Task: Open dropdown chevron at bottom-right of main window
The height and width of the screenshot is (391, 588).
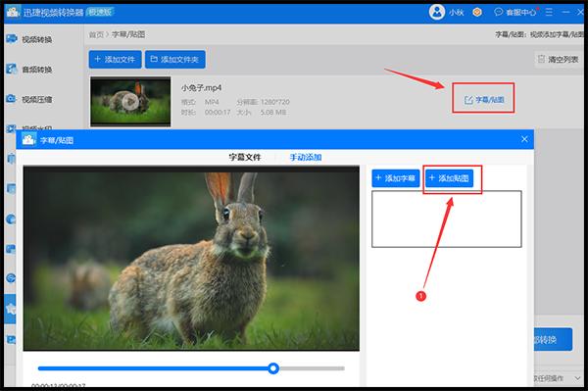Action: (577, 378)
